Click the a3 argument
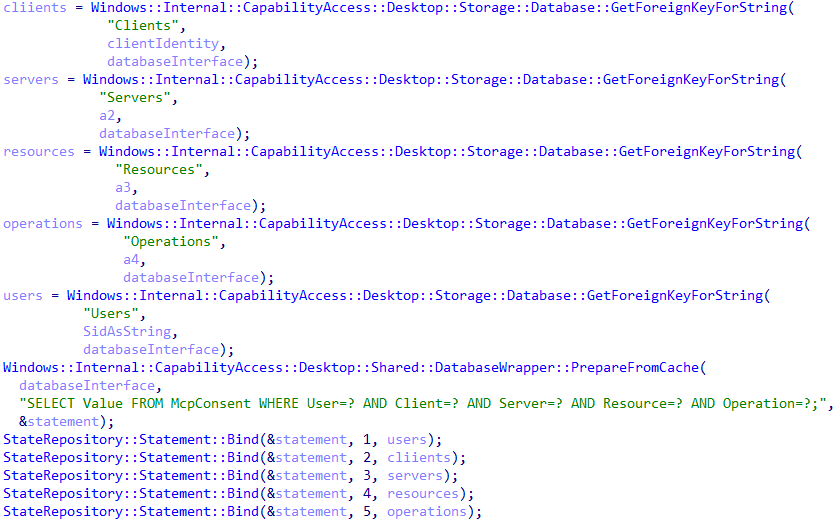The image size is (840, 521). pos(123,187)
